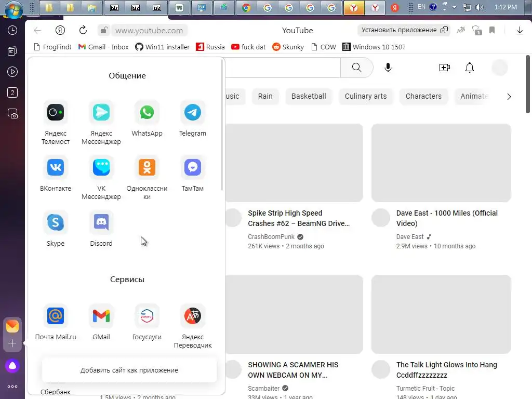Select the Culinary arts filter chip

366,96
